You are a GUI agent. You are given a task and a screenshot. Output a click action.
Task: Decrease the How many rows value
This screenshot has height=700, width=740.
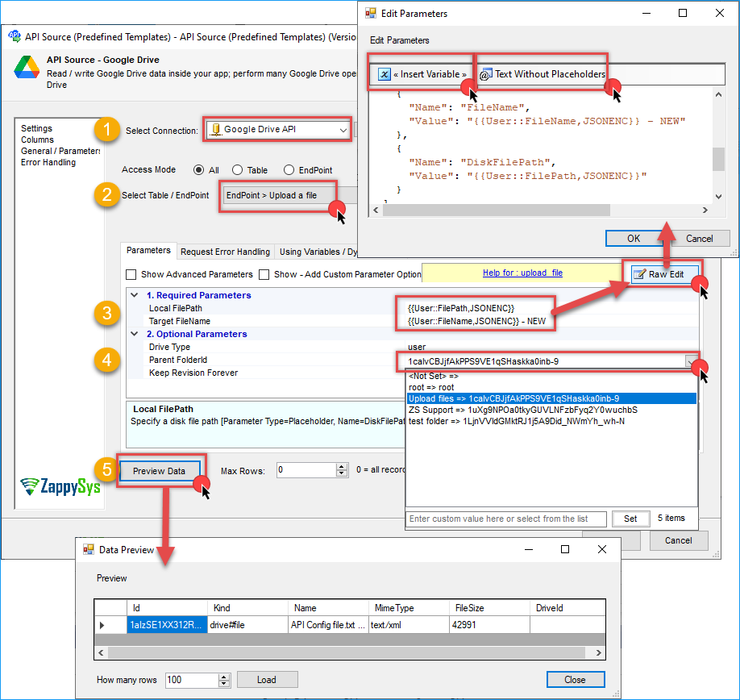pyautogui.click(x=224, y=684)
